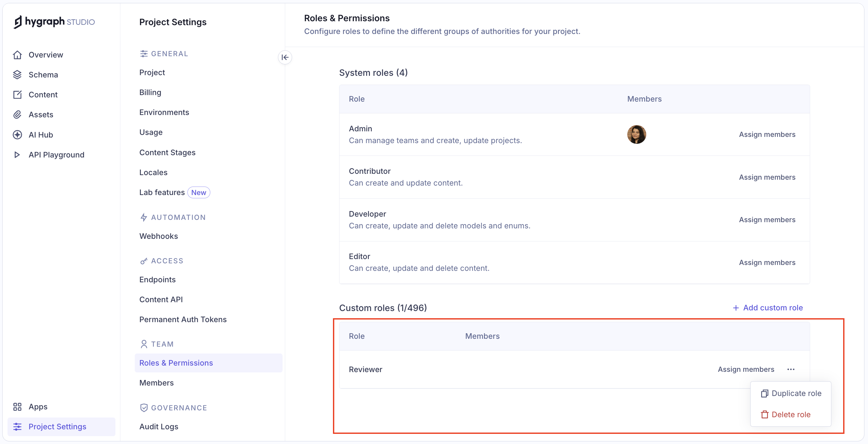Open the Environments settings page

[164, 112]
